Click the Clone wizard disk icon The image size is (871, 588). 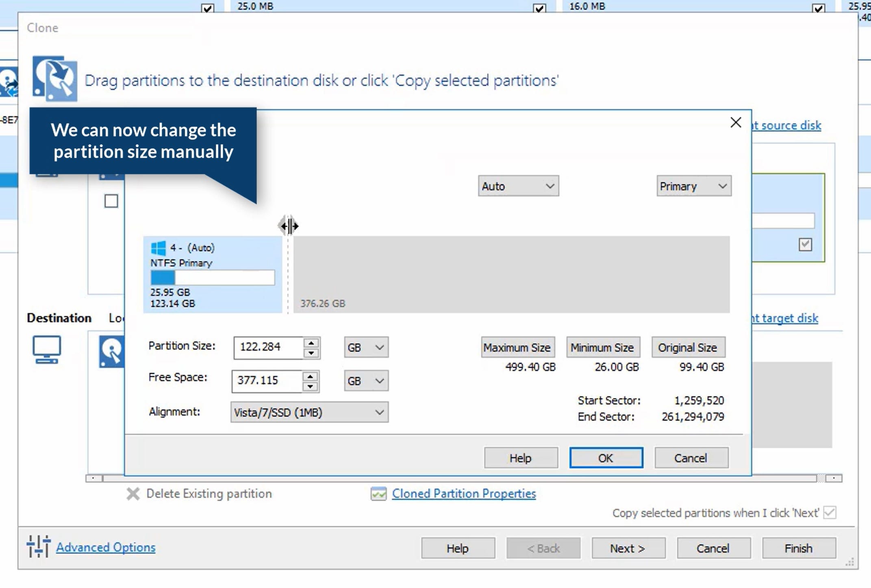point(55,78)
